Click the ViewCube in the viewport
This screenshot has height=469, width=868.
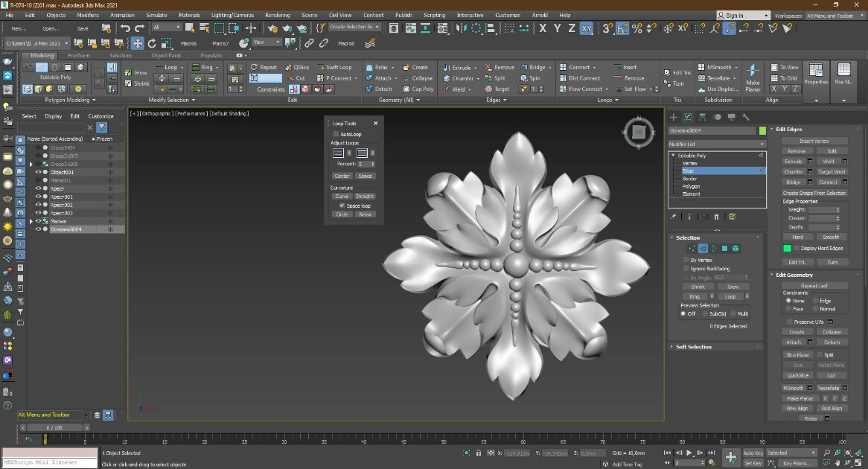639,132
